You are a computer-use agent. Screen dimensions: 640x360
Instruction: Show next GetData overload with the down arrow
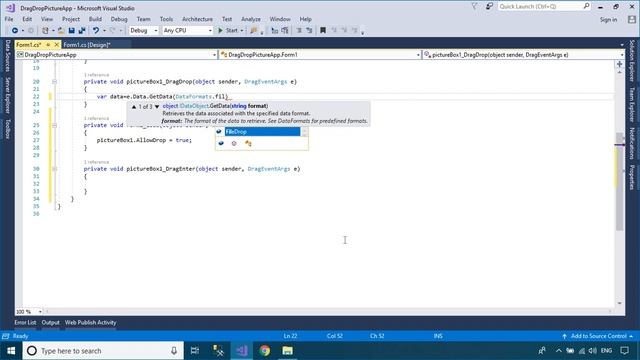(157, 107)
